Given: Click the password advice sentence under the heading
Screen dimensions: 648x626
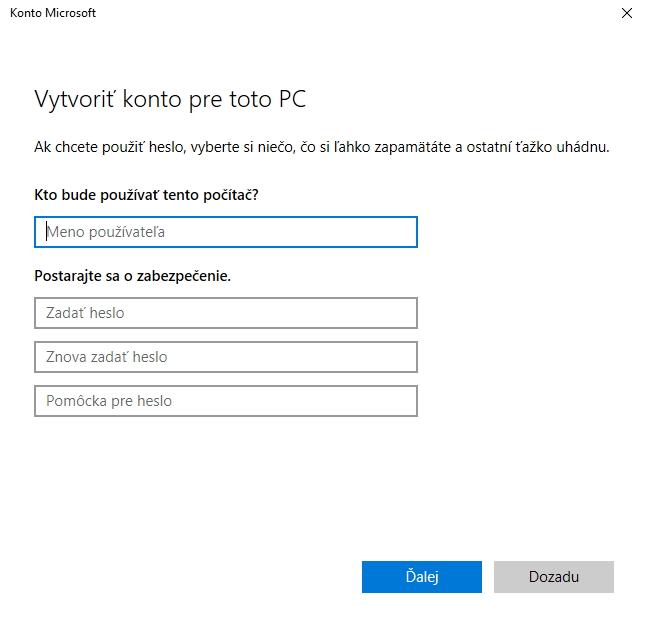Looking at the screenshot, I should [x=322, y=147].
